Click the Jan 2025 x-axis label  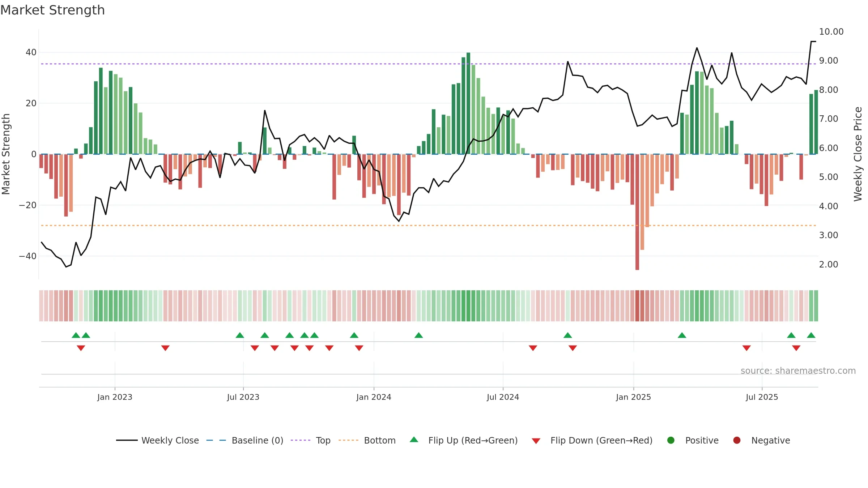click(x=633, y=397)
